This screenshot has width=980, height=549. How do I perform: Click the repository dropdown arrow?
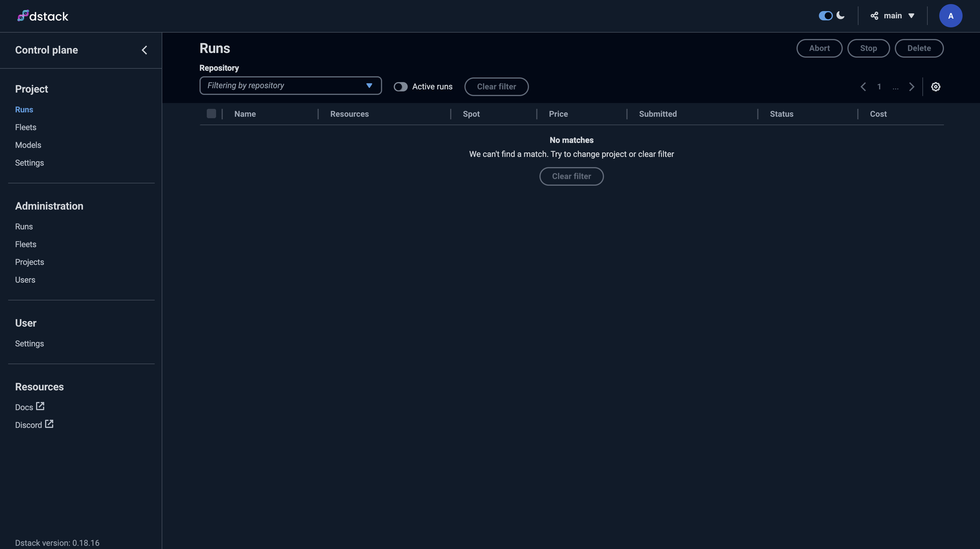point(369,86)
